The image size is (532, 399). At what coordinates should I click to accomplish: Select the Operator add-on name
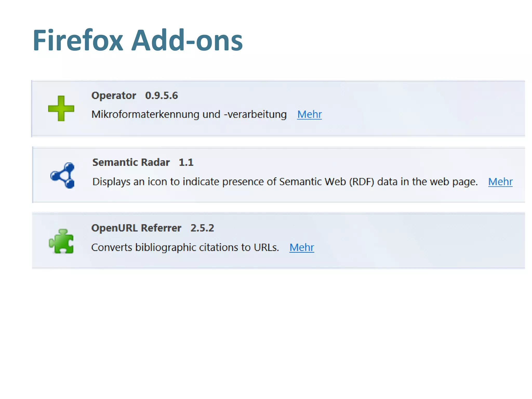(114, 96)
